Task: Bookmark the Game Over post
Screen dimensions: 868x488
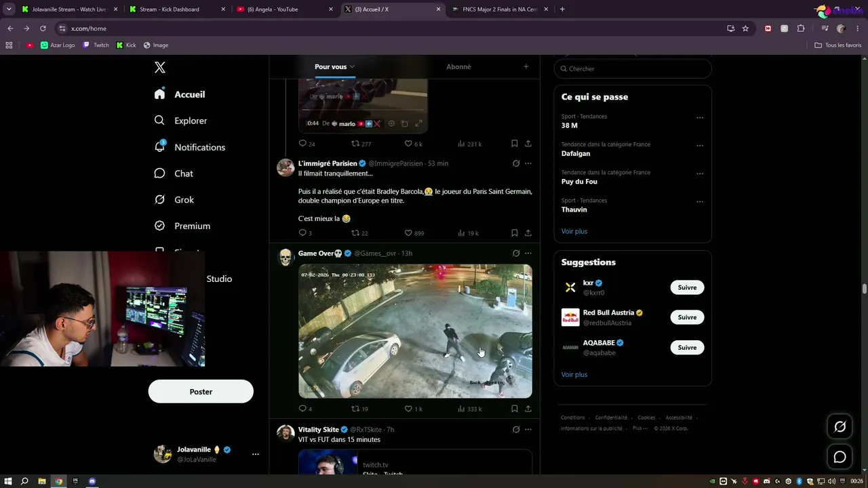Action: 515,409
